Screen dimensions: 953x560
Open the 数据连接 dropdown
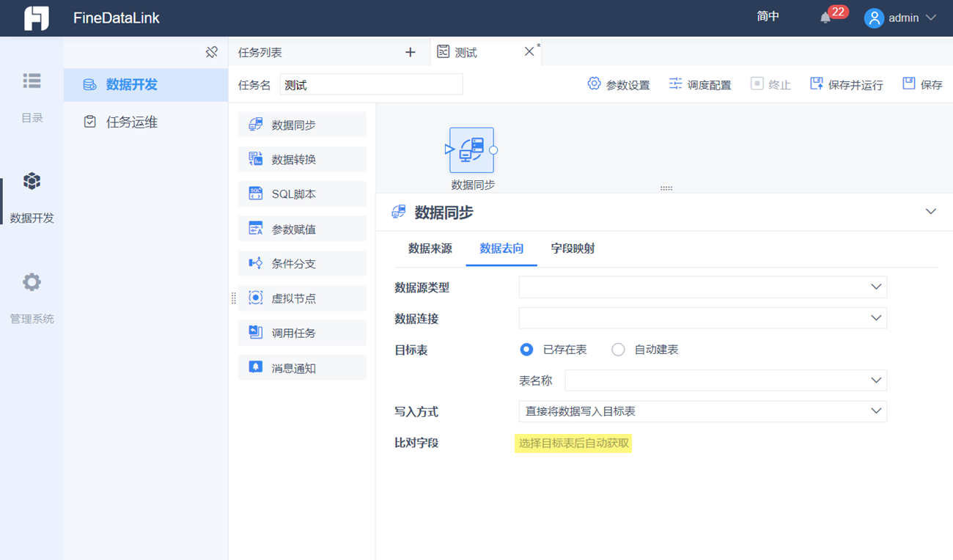702,318
